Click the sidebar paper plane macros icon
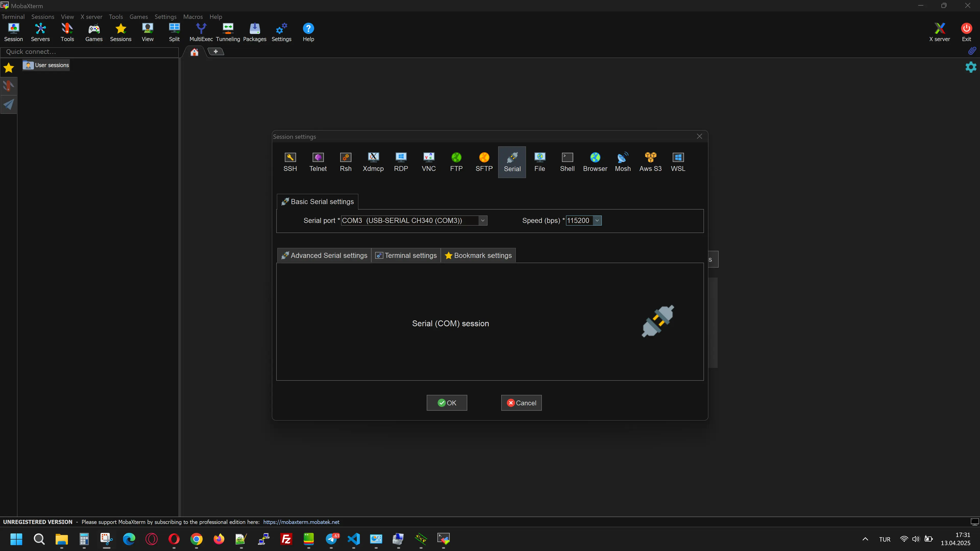 coord(8,104)
